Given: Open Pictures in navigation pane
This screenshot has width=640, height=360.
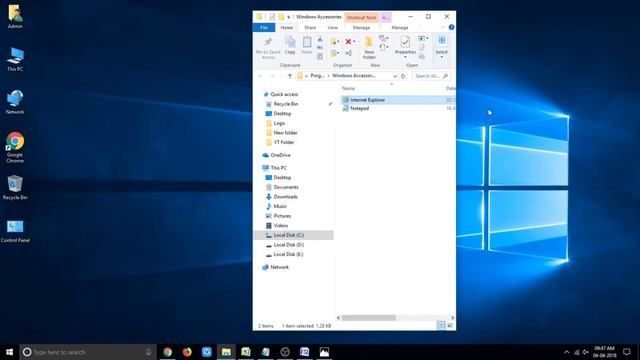Looking at the screenshot, I should 282,216.
